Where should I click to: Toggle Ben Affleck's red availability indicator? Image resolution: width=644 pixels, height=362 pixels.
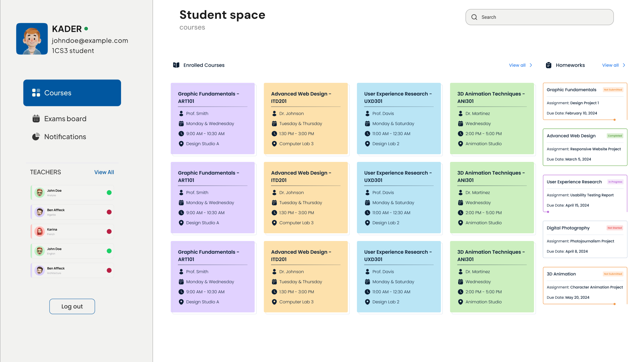pos(109,212)
